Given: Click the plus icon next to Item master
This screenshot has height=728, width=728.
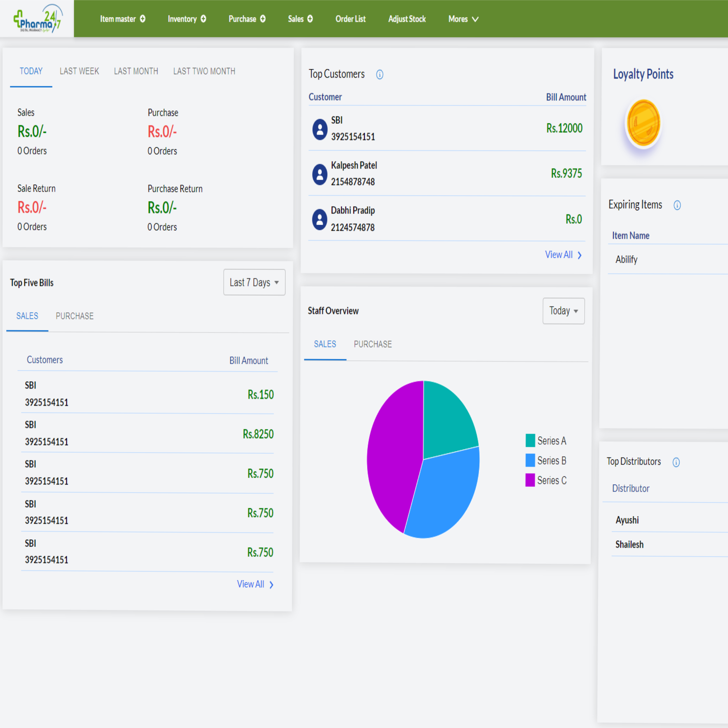Looking at the screenshot, I should click(x=142, y=19).
